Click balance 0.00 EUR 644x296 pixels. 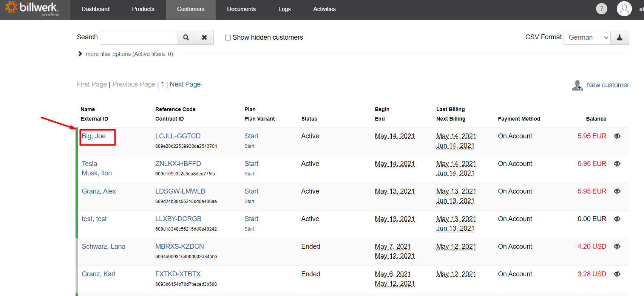(x=592, y=219)
